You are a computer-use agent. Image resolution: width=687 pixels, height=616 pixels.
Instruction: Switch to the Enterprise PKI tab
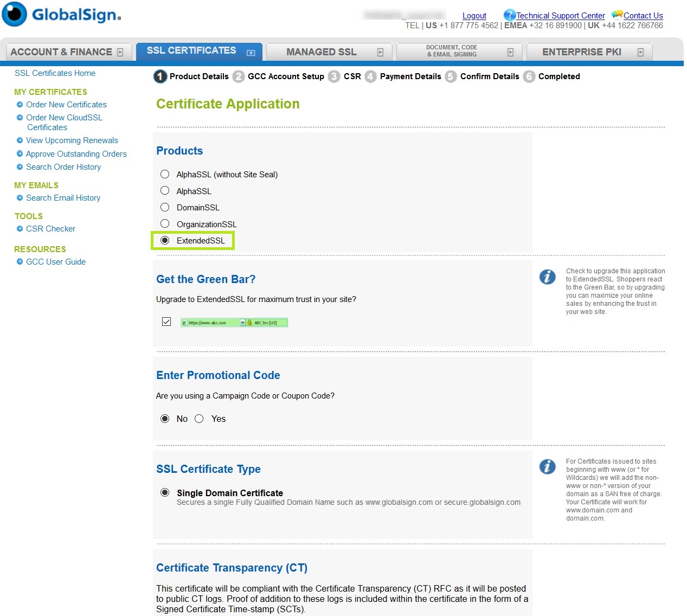[581, 52]
